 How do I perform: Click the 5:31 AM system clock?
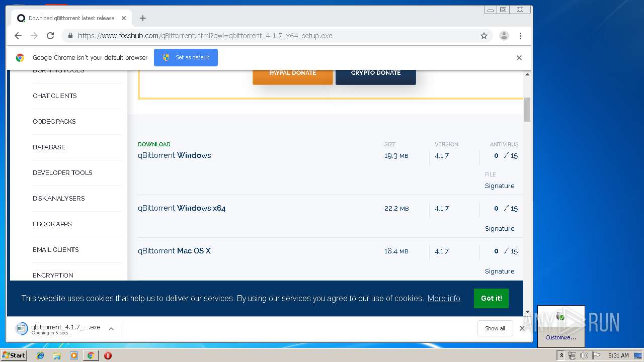pyautogui.click(x=618, y=355)
